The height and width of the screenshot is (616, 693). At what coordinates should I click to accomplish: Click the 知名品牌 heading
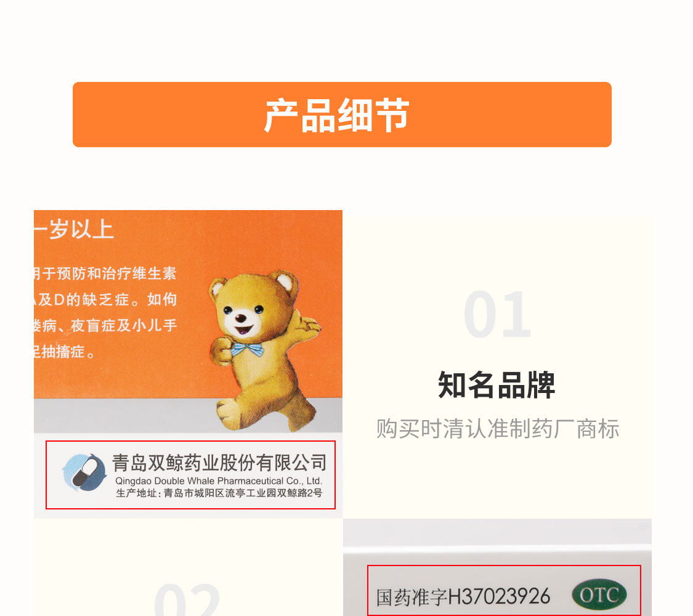click(496, 385)
